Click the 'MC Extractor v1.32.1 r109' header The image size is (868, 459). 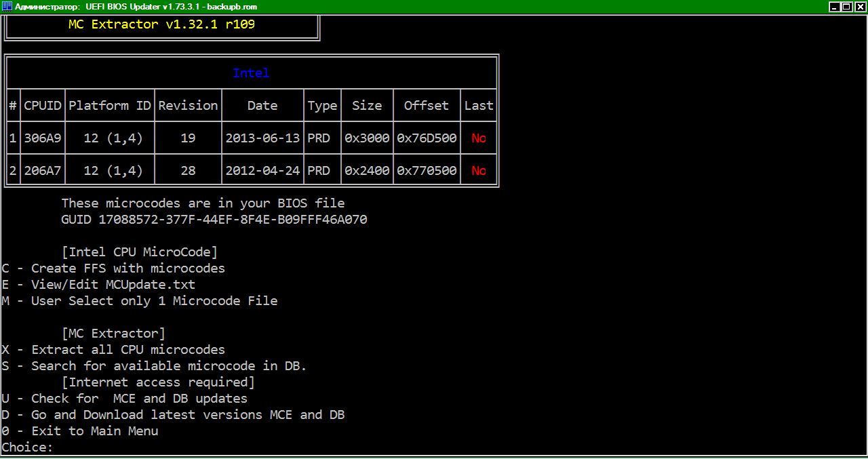(162, 24)
